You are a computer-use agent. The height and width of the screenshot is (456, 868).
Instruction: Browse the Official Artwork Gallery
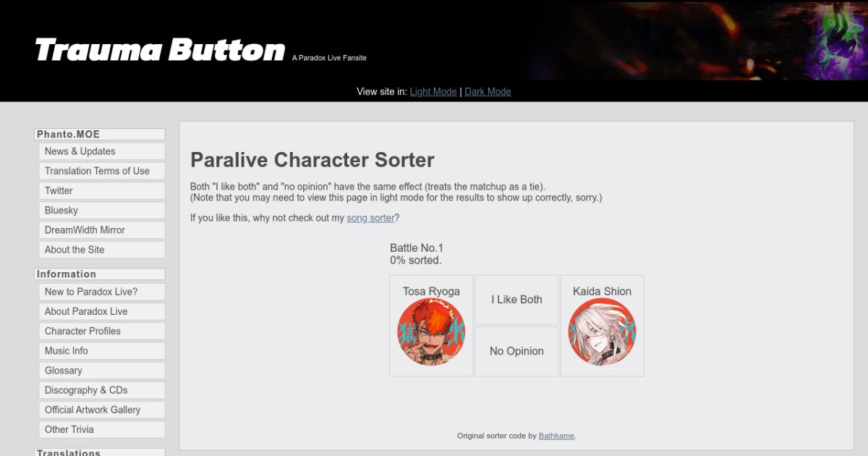[x=93, y=410]
